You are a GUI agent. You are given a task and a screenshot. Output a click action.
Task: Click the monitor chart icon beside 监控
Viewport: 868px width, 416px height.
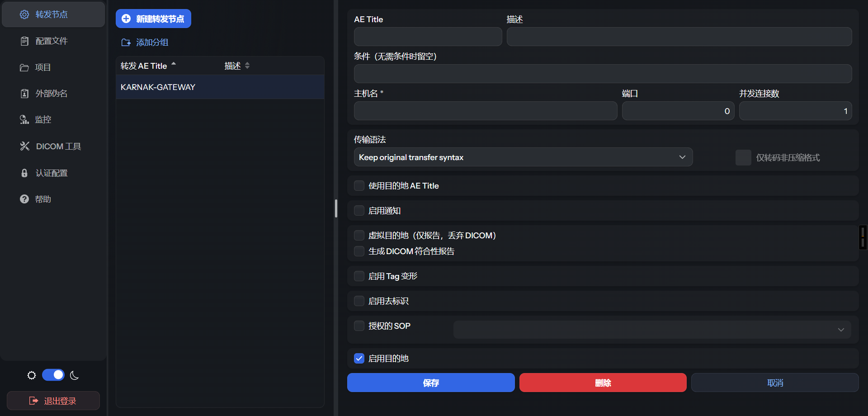[24, 120]
